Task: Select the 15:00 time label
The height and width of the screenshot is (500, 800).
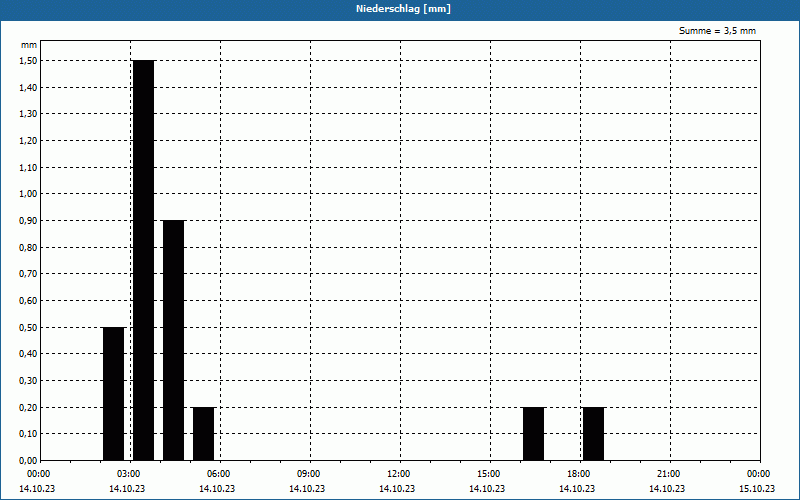Action: (x=489, y=474)
